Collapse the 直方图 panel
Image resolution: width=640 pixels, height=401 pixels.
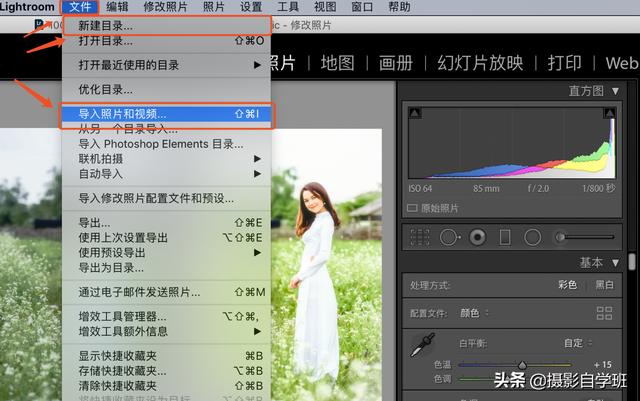click(616, 91)
